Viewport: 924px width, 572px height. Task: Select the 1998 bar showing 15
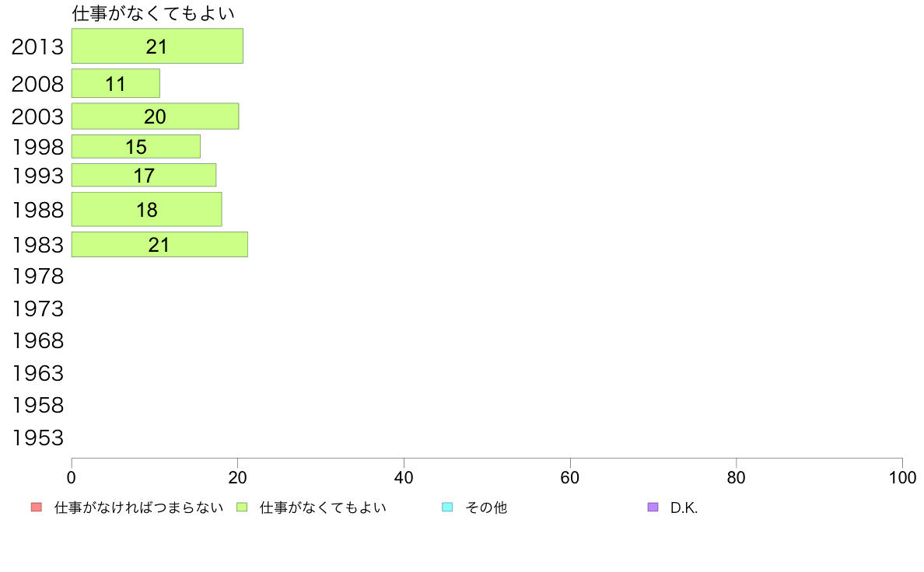pos(136,147)
